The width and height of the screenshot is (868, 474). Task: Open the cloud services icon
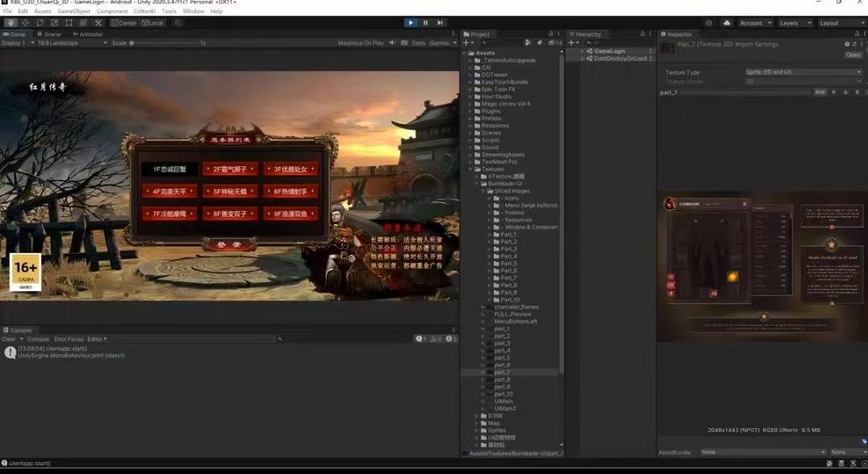pyautogui.click(x=727, y=23)
